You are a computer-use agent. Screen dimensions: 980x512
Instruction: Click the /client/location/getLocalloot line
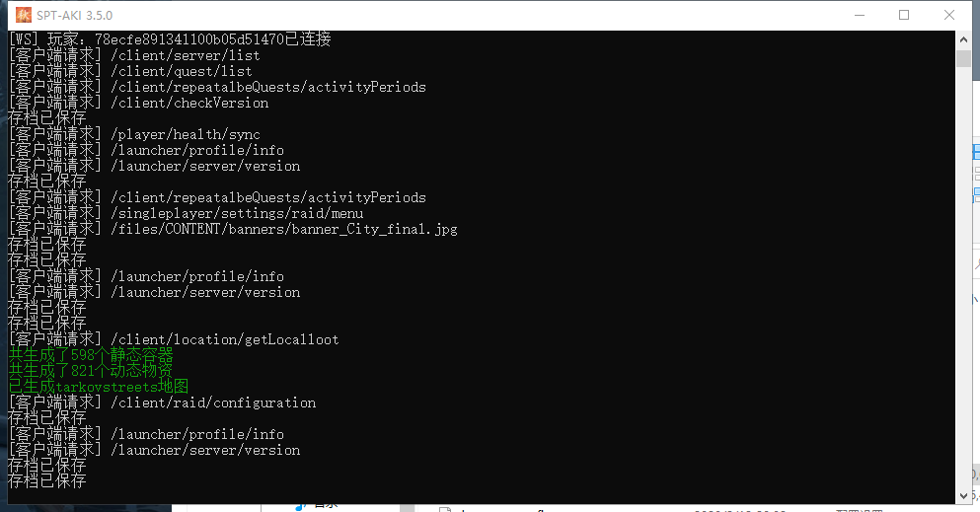174,339
